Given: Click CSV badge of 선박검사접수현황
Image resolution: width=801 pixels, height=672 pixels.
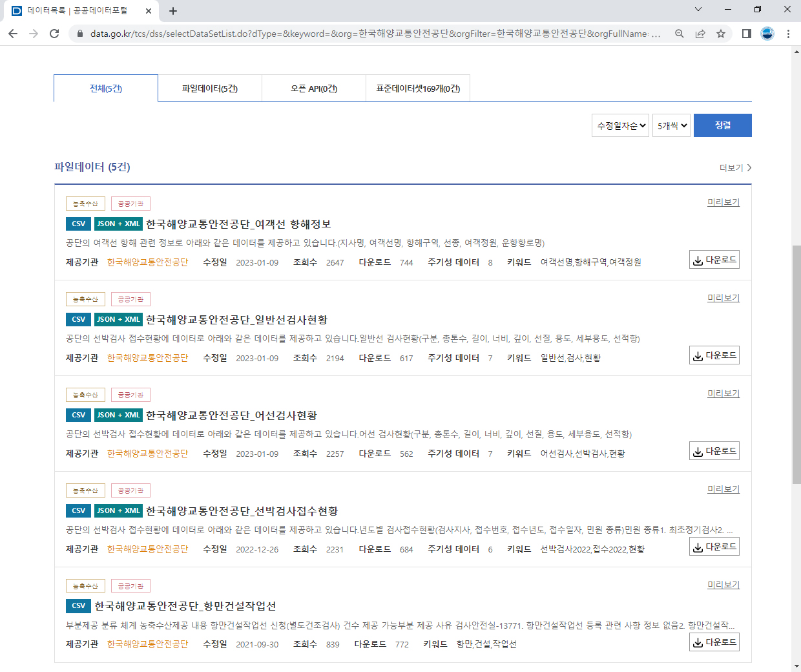Looking at the screenshot, I should click(x=79, y=510).
